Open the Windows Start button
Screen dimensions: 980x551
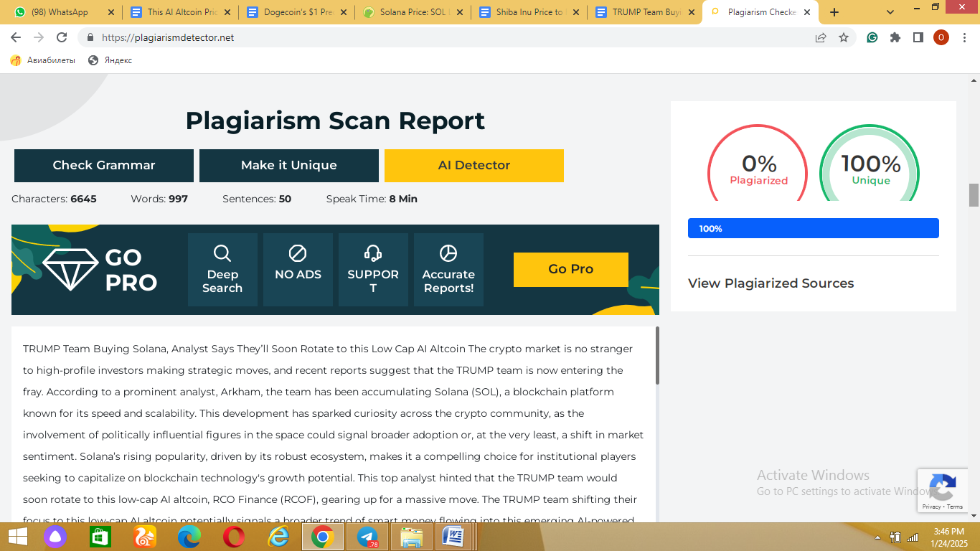click(x=17, y=537)
